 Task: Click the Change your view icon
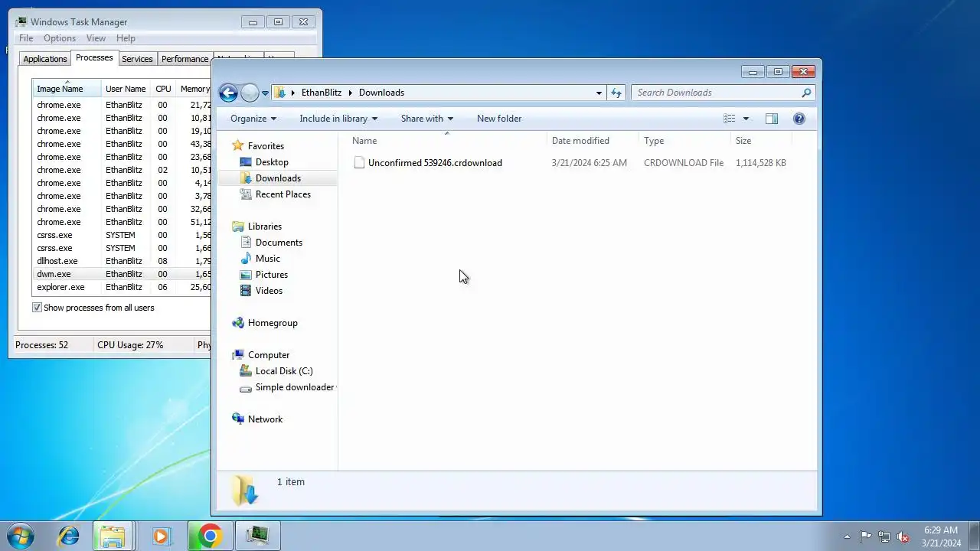pyautogui.click(x=730, y=119)
